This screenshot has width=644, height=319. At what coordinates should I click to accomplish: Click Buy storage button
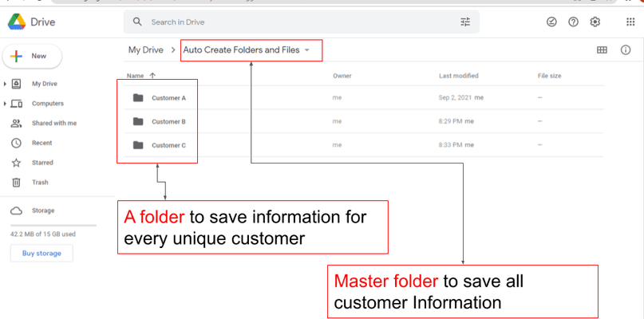(41, 254)
